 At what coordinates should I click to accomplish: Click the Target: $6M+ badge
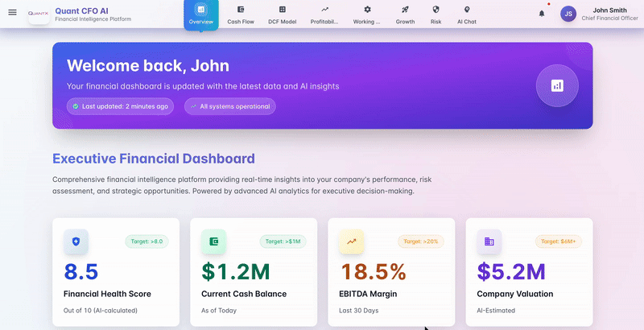[x=558, y=241]
